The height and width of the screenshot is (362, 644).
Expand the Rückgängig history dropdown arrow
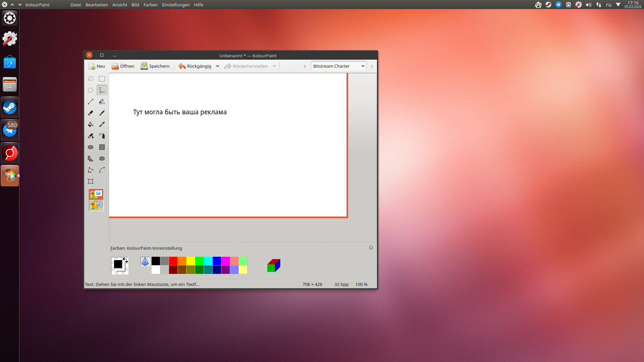(218, 66)
